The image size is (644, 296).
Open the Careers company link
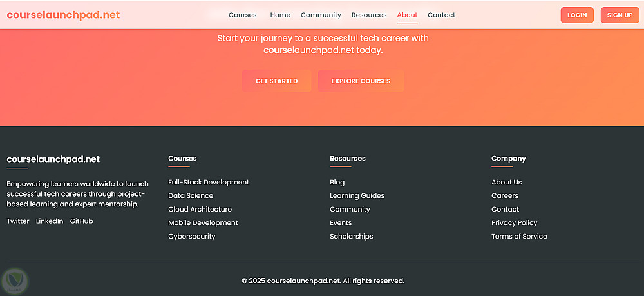(x=505, y=196)
